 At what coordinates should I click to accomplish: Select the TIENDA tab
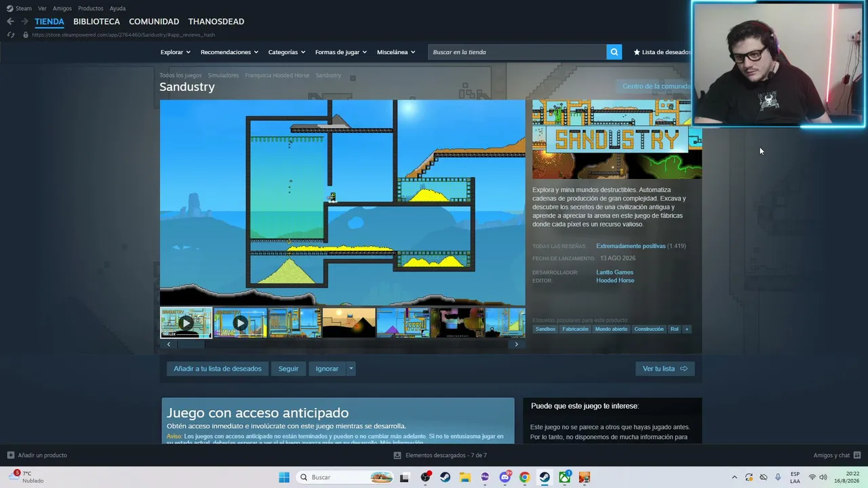tap(50, 22)
